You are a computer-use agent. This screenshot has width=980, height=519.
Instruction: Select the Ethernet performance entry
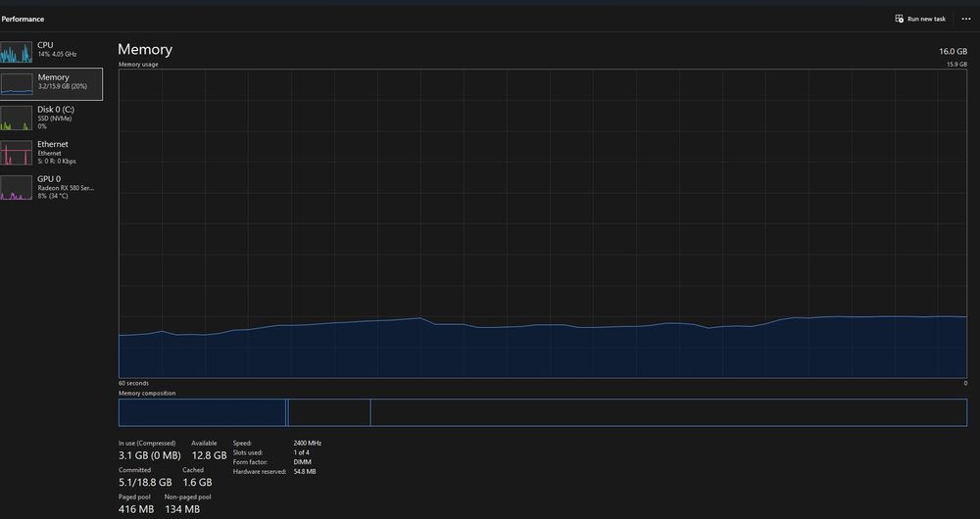click(x=51, y=153)
